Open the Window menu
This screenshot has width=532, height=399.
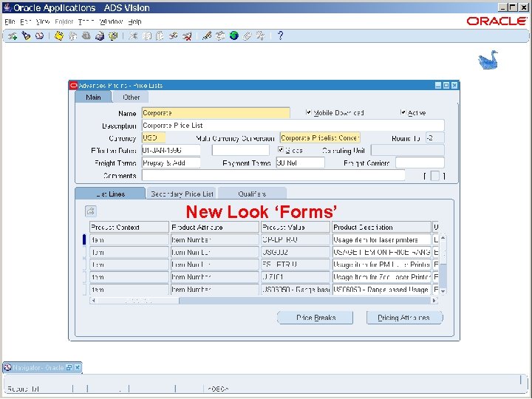pos(111,21)
